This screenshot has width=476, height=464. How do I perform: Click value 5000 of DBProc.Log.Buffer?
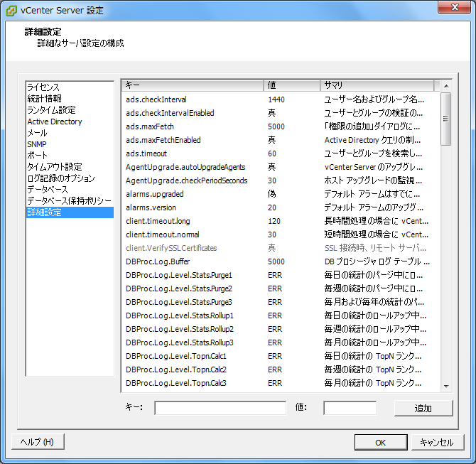(276, 261)
